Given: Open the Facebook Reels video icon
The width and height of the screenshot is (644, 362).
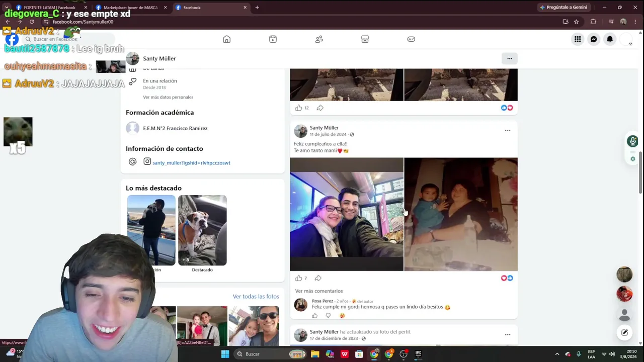Looking at the screenshot, I should pyautogui.click(x=273, y=39).
